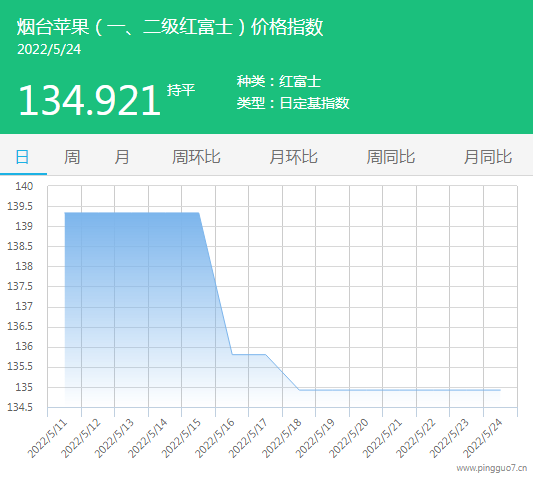Select the 日 daily tab
This screenshot has width=533, height=477.
click(23, 157)
